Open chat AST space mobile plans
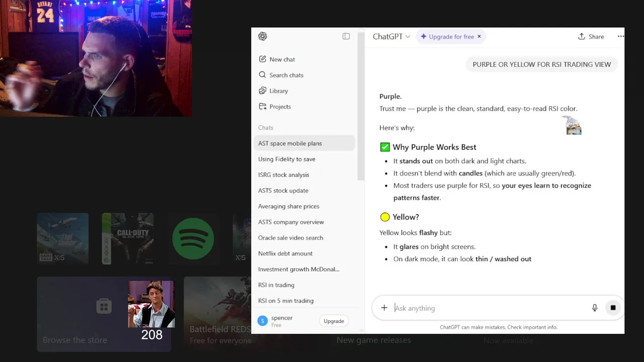This screenshot has height=362, width=644. pyautogui.click(x=304, y=143)
